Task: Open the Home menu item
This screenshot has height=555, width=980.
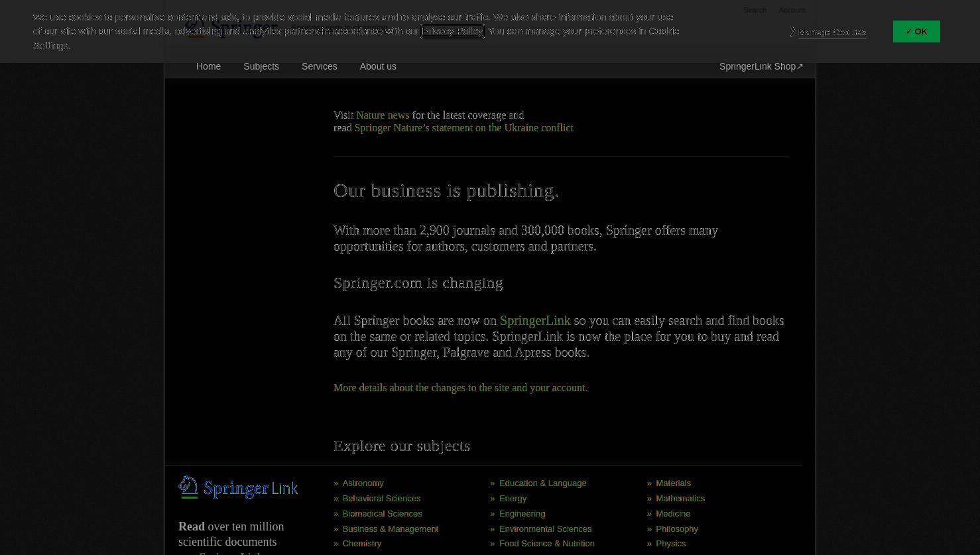Action: click(208, 66)
